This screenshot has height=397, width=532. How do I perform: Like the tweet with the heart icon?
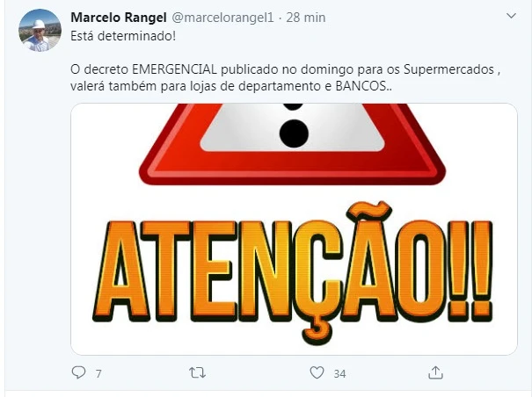pos(317,372)
